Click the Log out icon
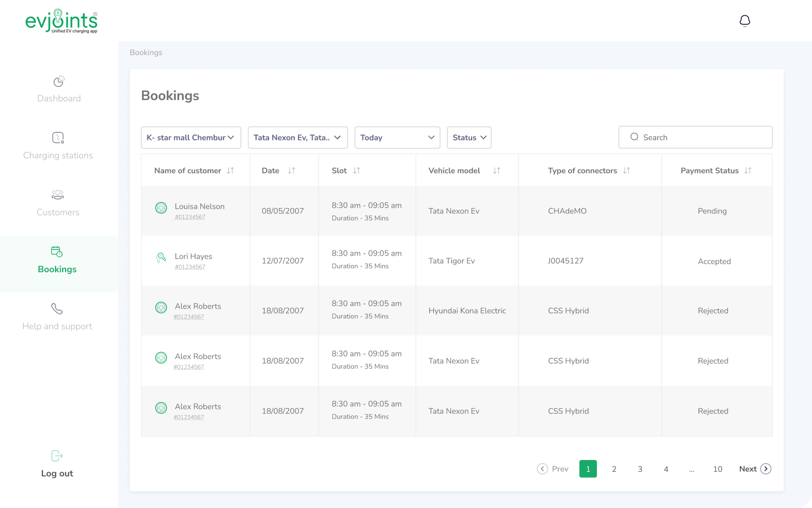 pos(57,456)
